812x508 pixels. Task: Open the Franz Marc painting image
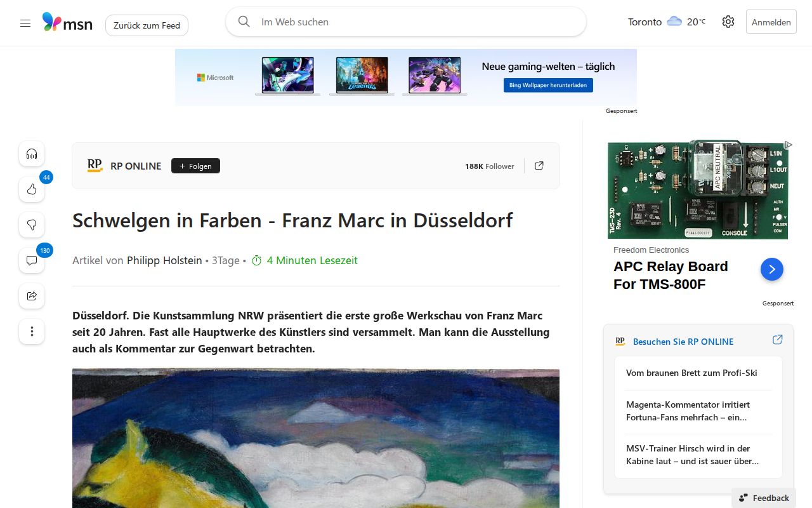316,438
